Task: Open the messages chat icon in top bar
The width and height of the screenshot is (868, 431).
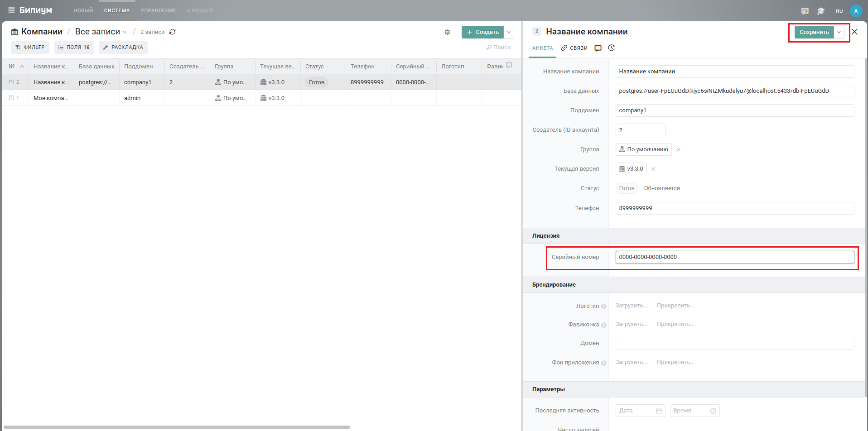Action: pos(805,11)
